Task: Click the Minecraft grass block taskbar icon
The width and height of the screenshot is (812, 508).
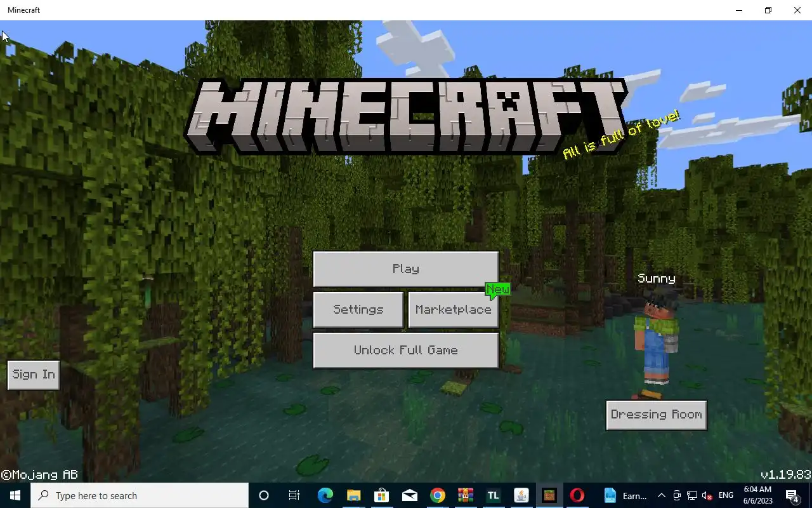Action: coord(549,495)
